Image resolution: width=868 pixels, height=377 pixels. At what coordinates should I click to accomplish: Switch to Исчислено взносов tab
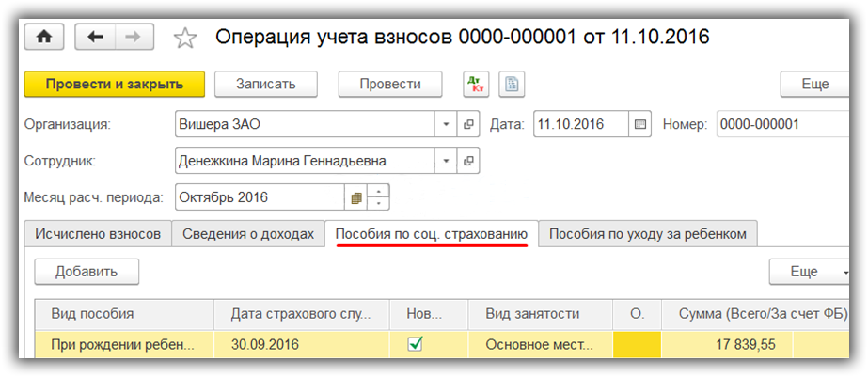[98, 234]
